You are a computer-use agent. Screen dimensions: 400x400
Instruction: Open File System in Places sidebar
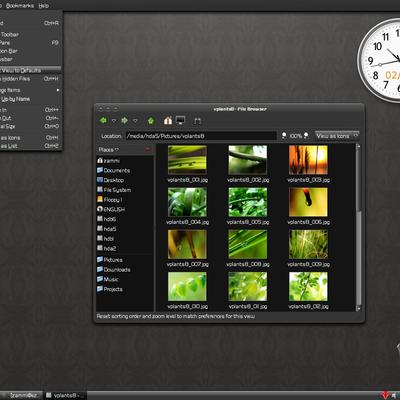125,190
